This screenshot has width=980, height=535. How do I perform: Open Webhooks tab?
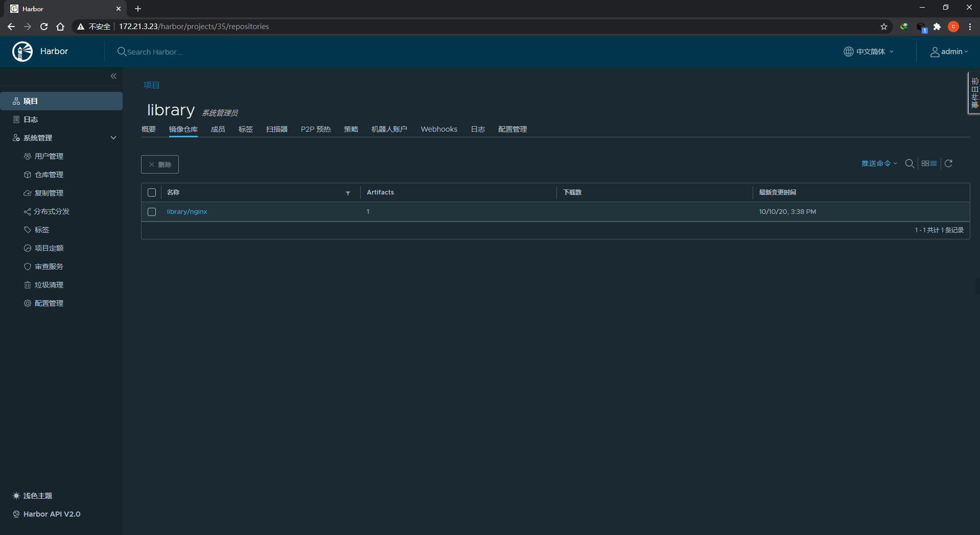click(x=439, y=129)
